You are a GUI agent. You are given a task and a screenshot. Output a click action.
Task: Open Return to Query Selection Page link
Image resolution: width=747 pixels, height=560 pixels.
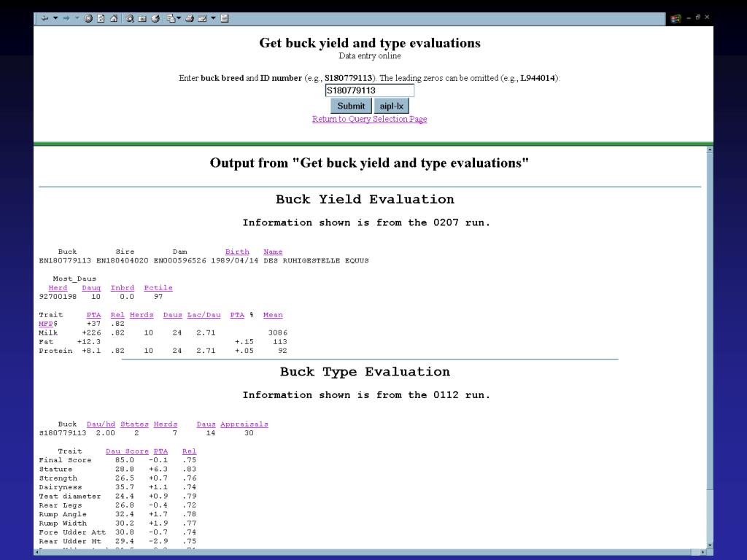pos(370,119)
